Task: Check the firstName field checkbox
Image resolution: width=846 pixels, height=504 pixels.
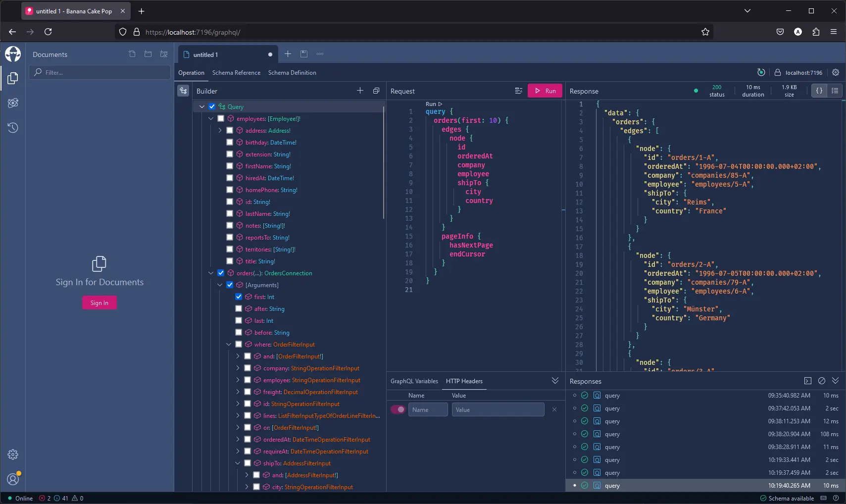Action: click(x=230, y=166)
